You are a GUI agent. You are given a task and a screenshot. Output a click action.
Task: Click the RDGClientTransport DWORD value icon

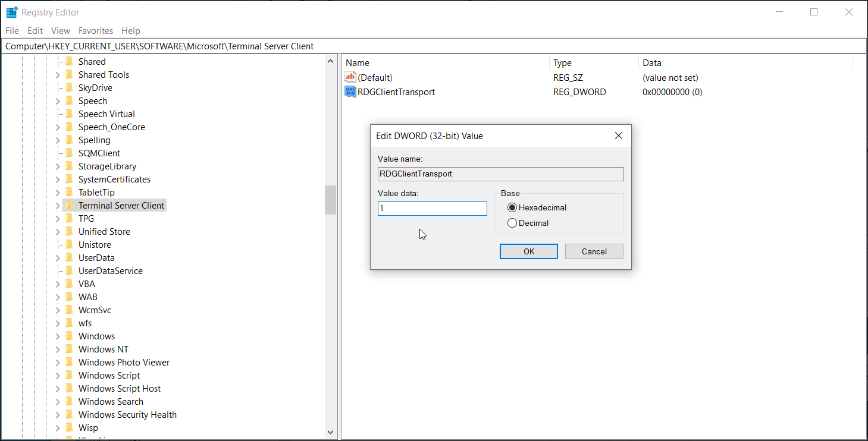coord(350,92)
